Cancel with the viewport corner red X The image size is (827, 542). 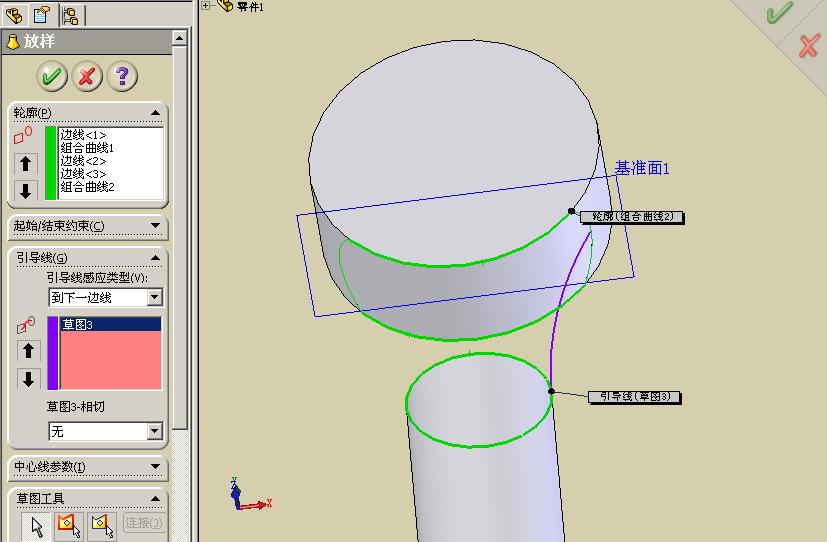(809, 46)
